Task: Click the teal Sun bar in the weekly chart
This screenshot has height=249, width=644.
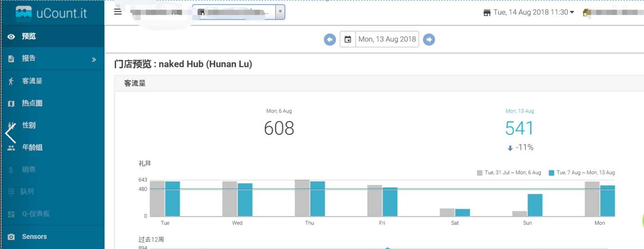Action: pyautogui.click(x=535, y=205)
